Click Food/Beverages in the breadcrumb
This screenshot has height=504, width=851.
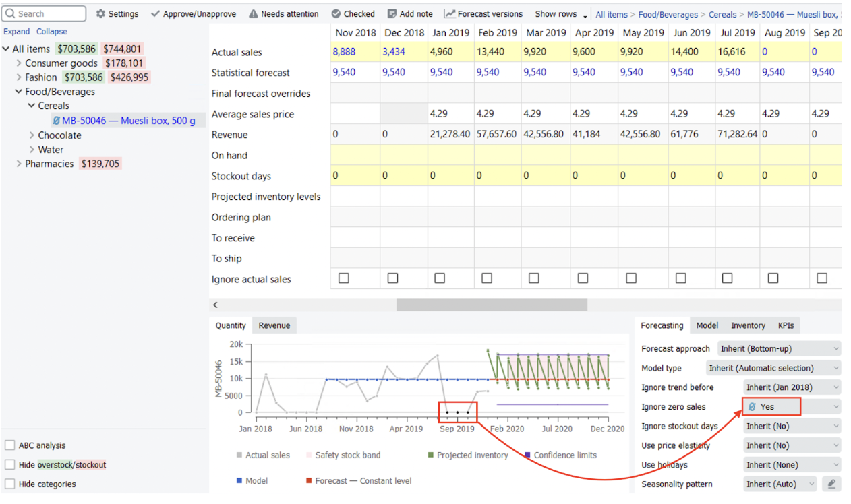pos(668,14)
